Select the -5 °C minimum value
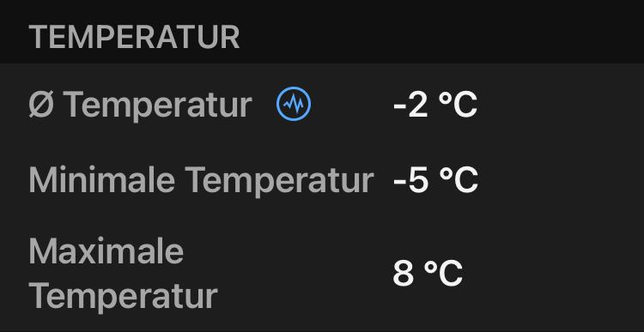The width and height of the screenshot is (644, 332). (x=435, y=180)
